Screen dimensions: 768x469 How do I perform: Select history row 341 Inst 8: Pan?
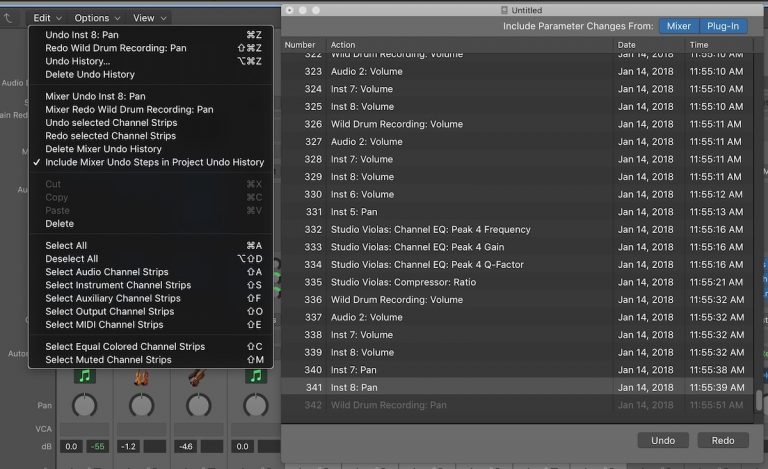pos(517,387)
